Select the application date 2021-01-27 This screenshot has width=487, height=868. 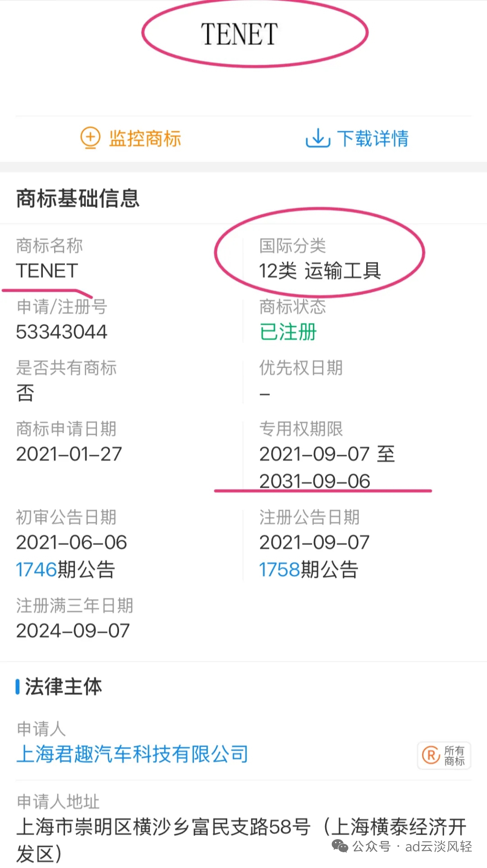tap(69, 454)
